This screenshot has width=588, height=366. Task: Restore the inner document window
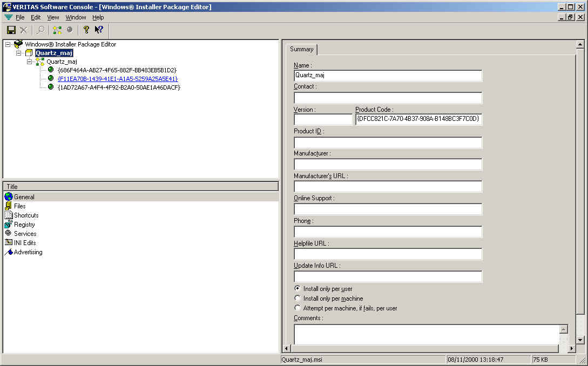[x=570, y=17]
